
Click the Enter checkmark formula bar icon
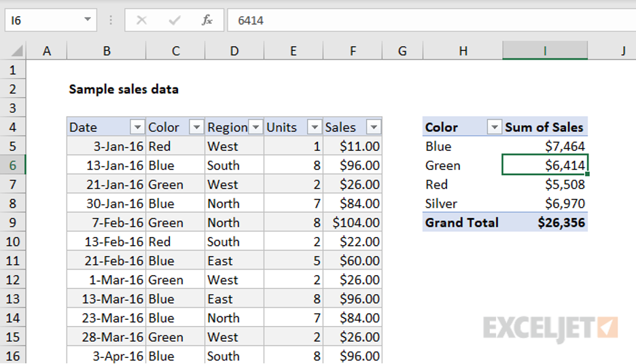tap(175, 20)
